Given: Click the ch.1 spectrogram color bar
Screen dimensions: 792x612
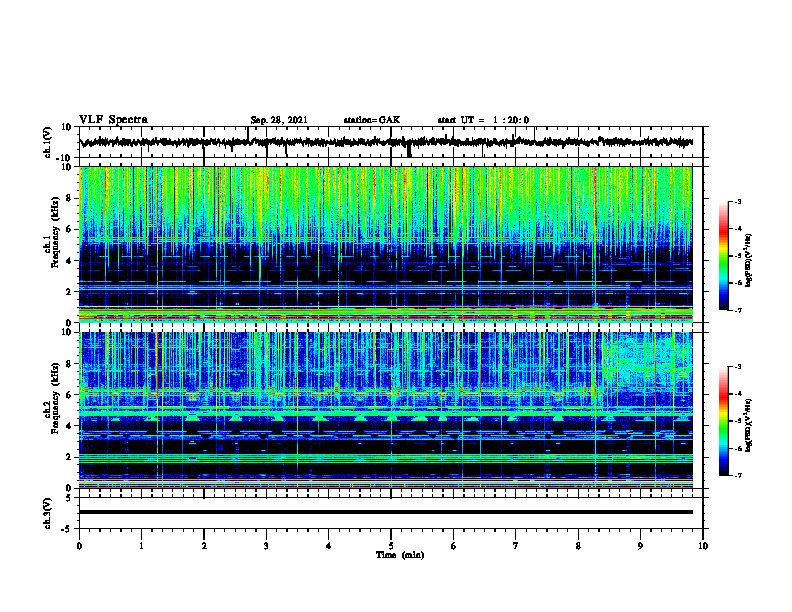Looking at the screenshot, I should pyautogui.click(x=723, y=256).
